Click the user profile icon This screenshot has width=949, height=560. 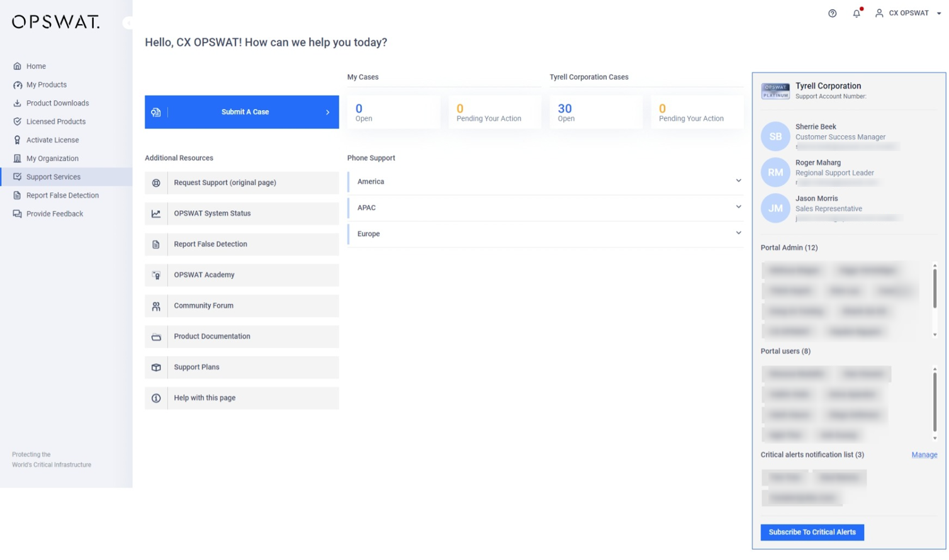pos(879,13)
